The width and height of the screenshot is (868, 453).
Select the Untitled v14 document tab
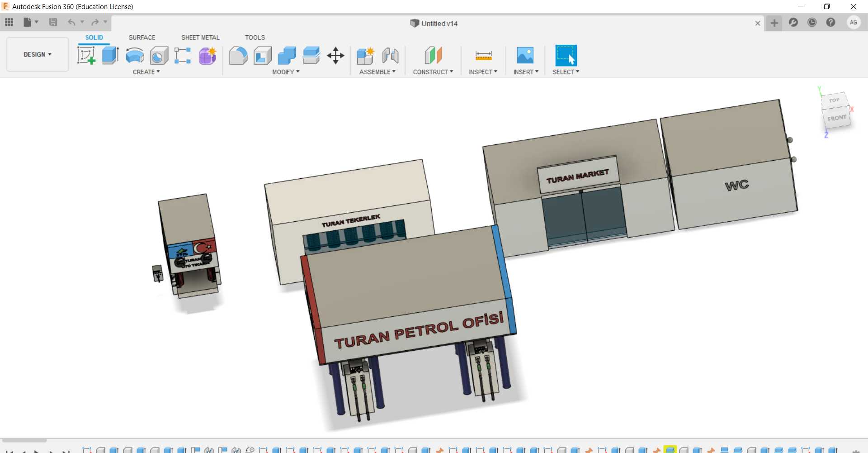(x=434, y=24)
